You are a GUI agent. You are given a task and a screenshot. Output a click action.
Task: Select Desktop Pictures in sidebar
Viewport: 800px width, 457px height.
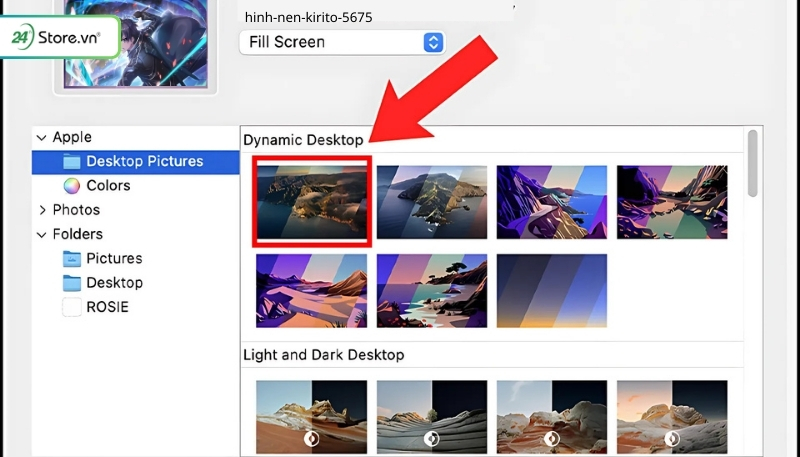click(136, 162)
